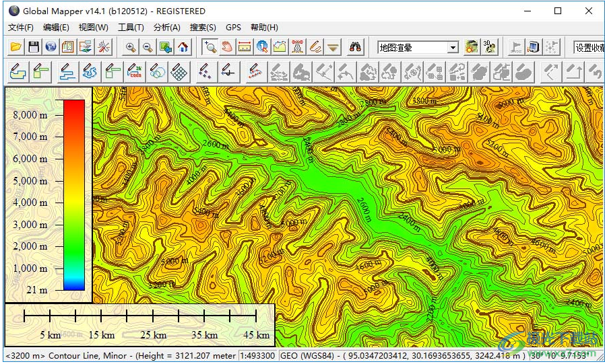Viewport: 605px width, 364px height.
Task: Open the 编辑(E) menu
Action: pos(57,28)
